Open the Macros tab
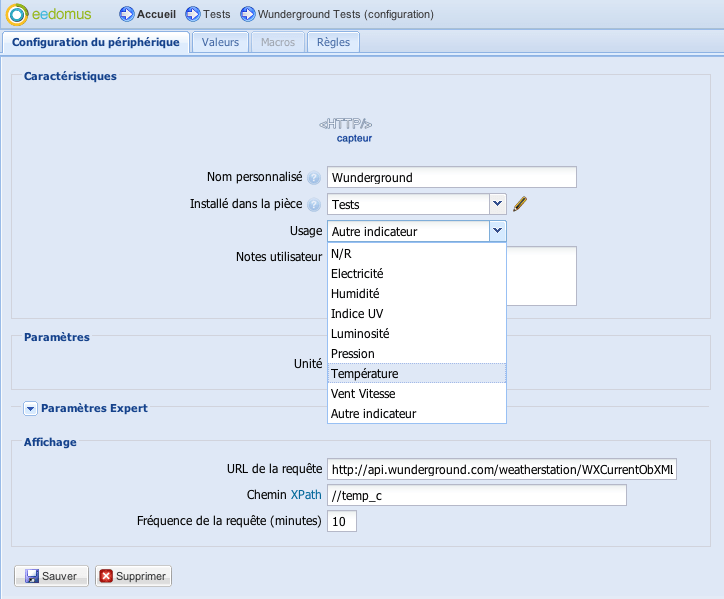Screen dimensions: 724x599 278,42
